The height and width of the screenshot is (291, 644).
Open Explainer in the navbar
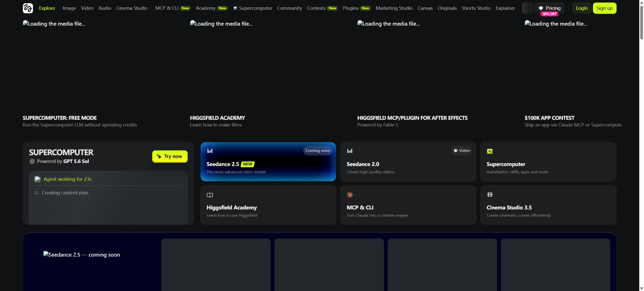[x=505, y=8]
